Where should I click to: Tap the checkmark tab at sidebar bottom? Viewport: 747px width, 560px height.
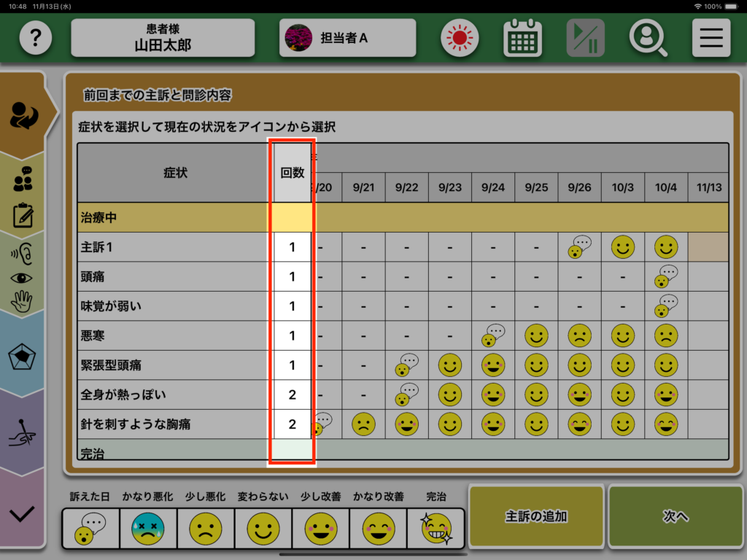tap(23, 513)
